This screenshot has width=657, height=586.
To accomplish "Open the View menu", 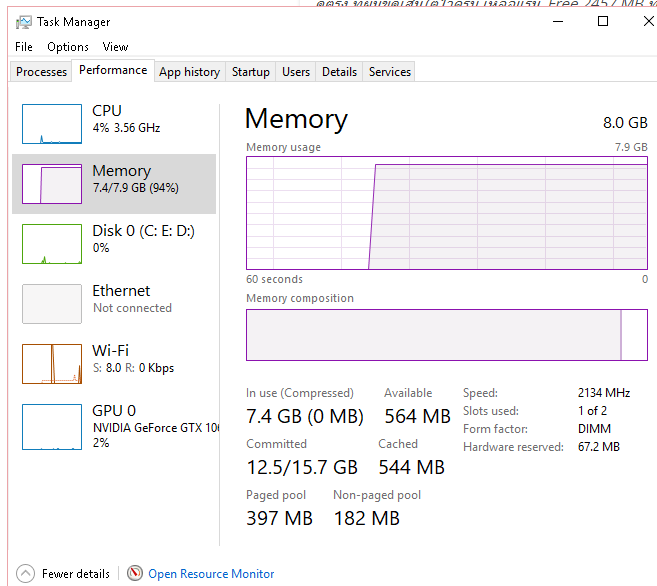I will click(x=115, y=47).
